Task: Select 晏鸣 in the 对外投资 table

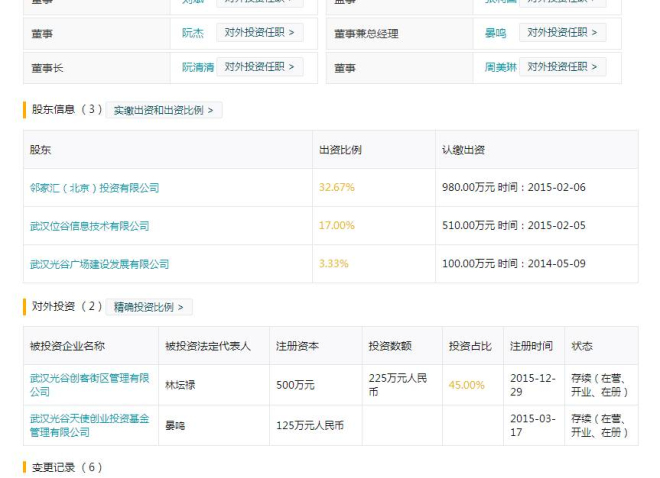Action: coord(175,426)
